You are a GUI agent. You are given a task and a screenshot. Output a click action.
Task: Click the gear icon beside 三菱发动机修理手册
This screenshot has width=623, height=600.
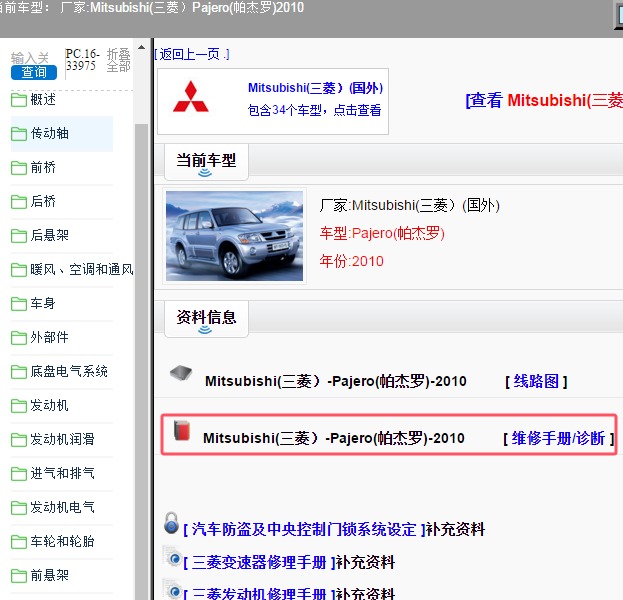coord(173,590)
